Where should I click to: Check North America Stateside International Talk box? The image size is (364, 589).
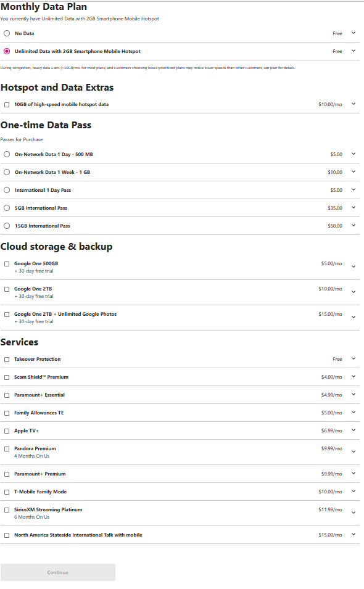tap(7, 535)
